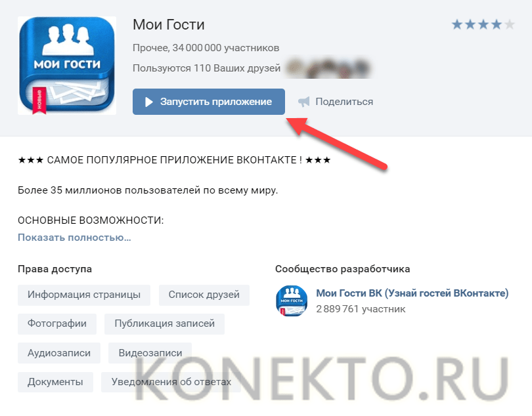The width and height of the screenshot is (532, 416).
Task: Click the third rating star
Action: tap(483, 24)
